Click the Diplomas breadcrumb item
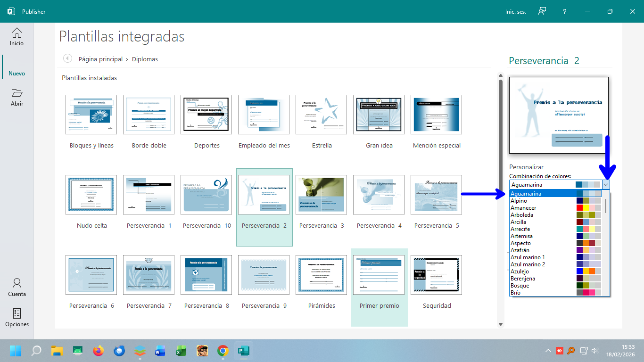This screenshot has height=362, width=644. tap(145, 59)
